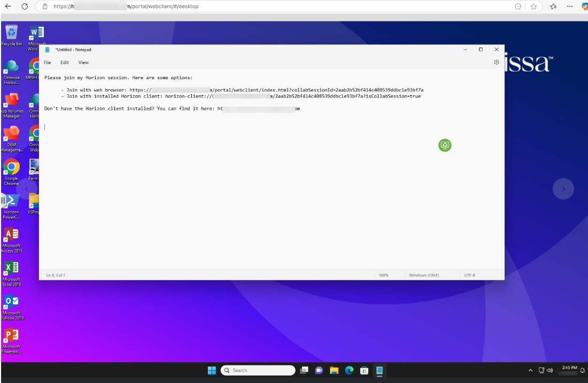Toggle Task View on the taskbar
588x383 pixels.
(304, 370)
